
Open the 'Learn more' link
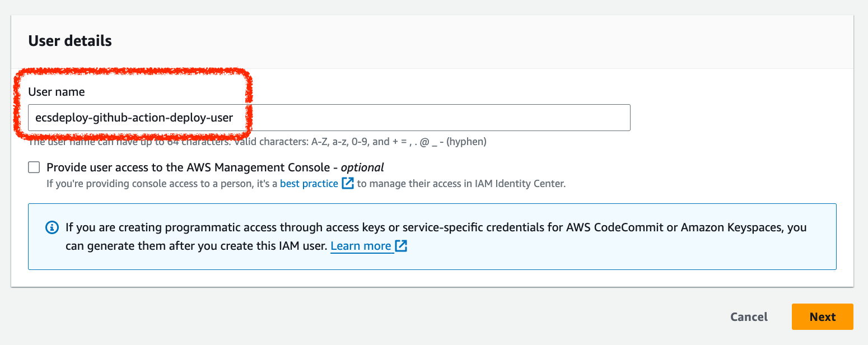[x=361, y=246]
